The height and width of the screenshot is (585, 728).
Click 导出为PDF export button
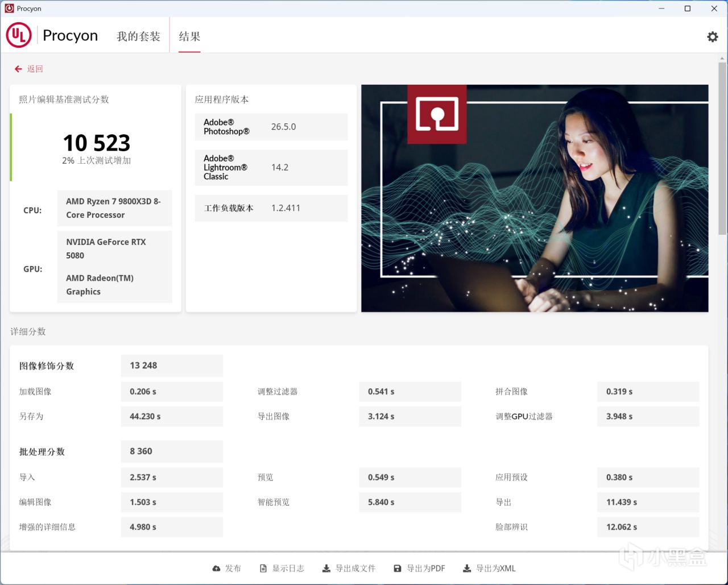click(419, 569)
